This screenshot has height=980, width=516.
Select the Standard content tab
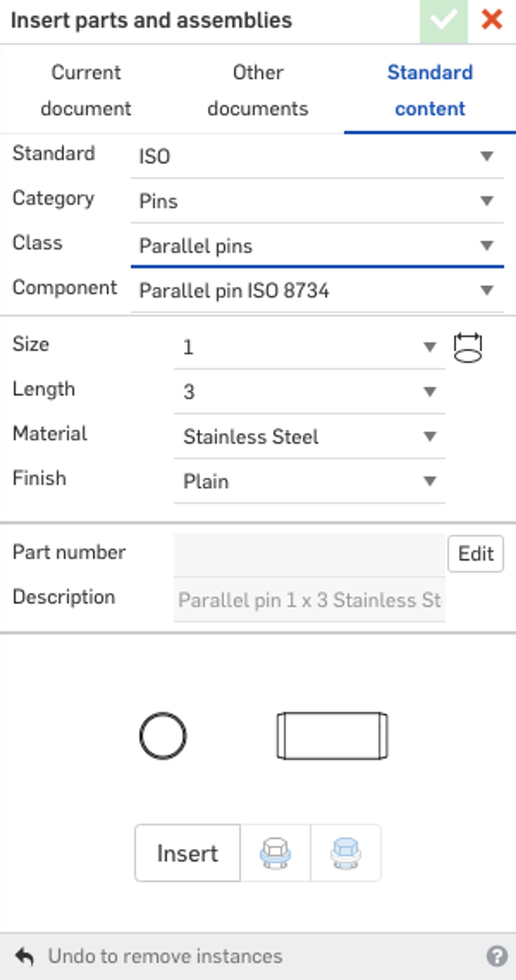coord(430,91)
